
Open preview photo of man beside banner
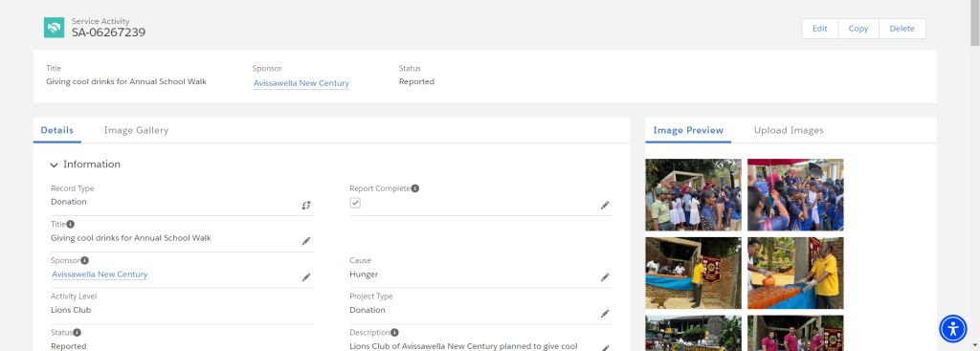693,273
